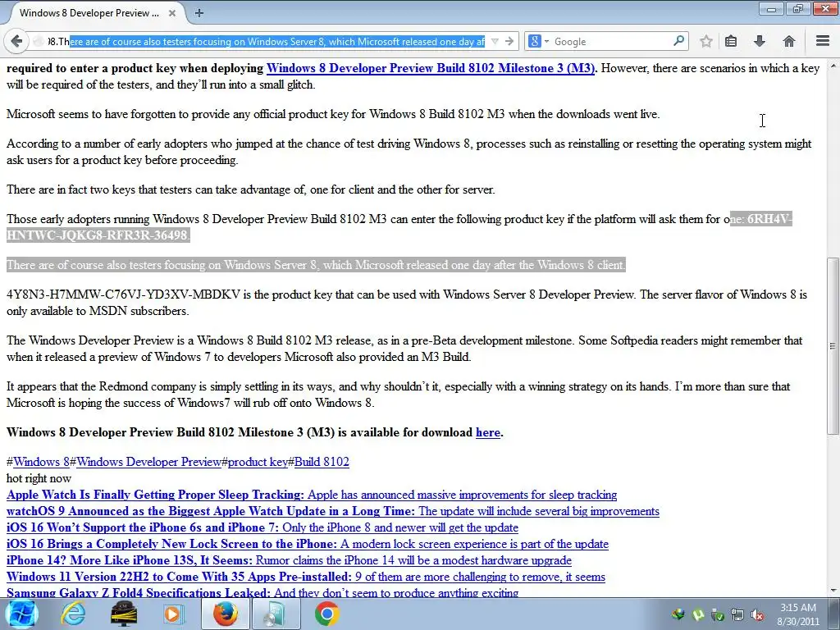
Task: Go to the Home page icon
Action: click(788, 41)
